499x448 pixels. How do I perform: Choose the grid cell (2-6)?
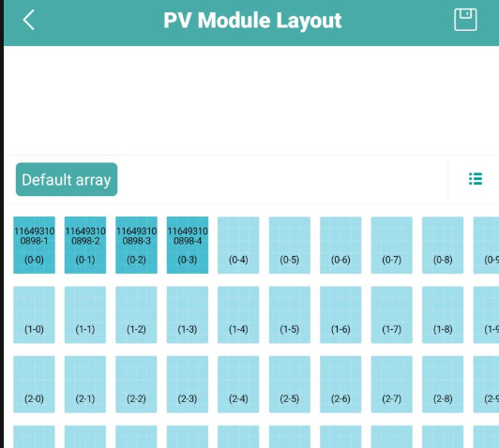pos(340,384)
